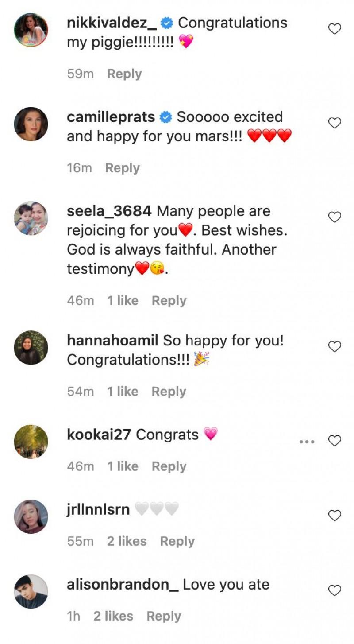Reply to kookai27's Congrats comment
354x644 pixels.
[x=169, y=466]
